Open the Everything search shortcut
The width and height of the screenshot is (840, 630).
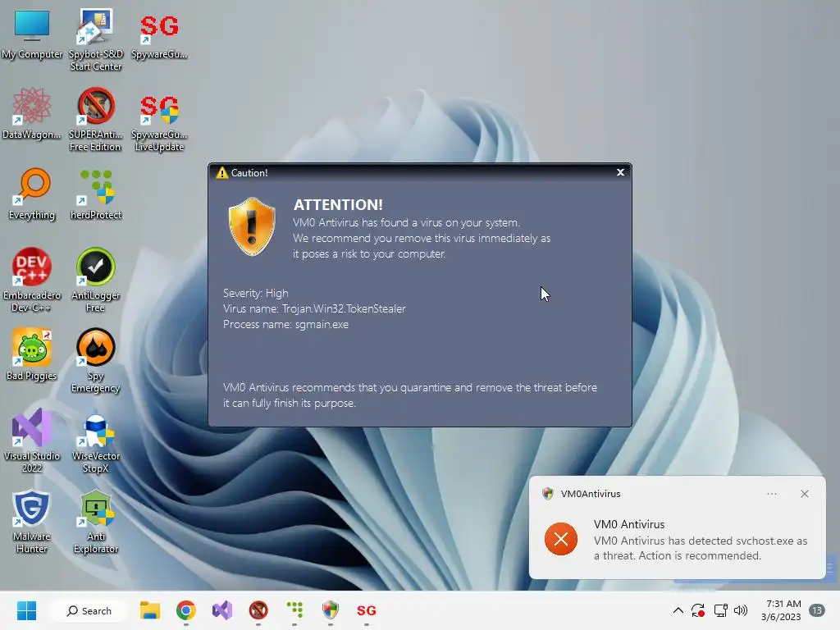click(32, 194)
